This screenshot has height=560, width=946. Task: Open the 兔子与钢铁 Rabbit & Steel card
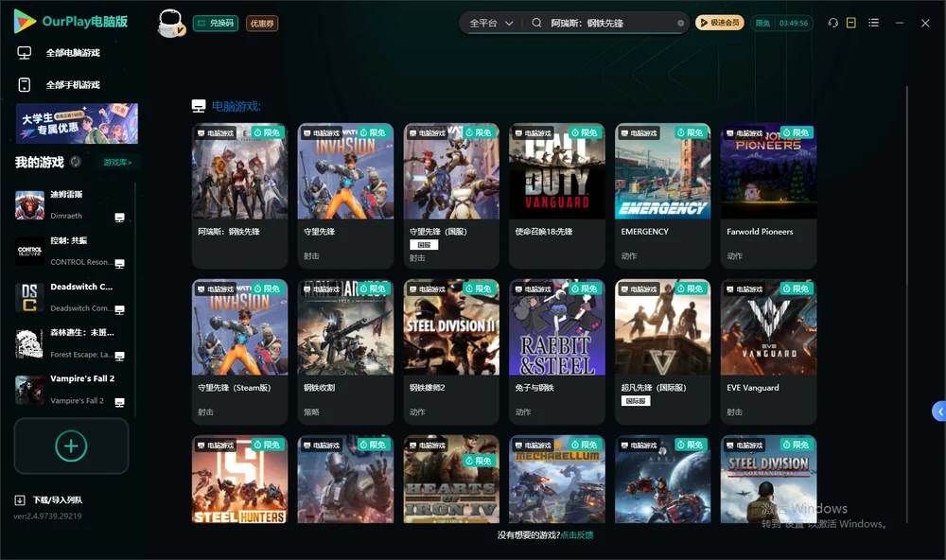pyautogui.click(x=557, y=352)
